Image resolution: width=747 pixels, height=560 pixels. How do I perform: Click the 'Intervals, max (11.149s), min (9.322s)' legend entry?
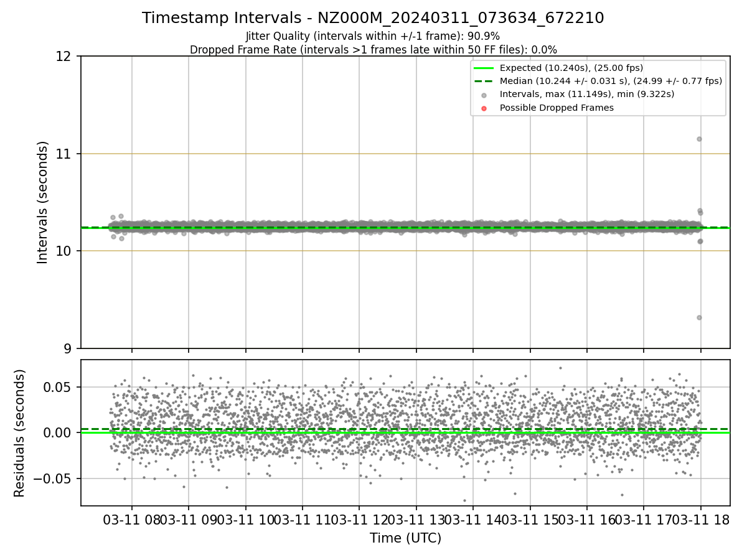tap(587, 94)
